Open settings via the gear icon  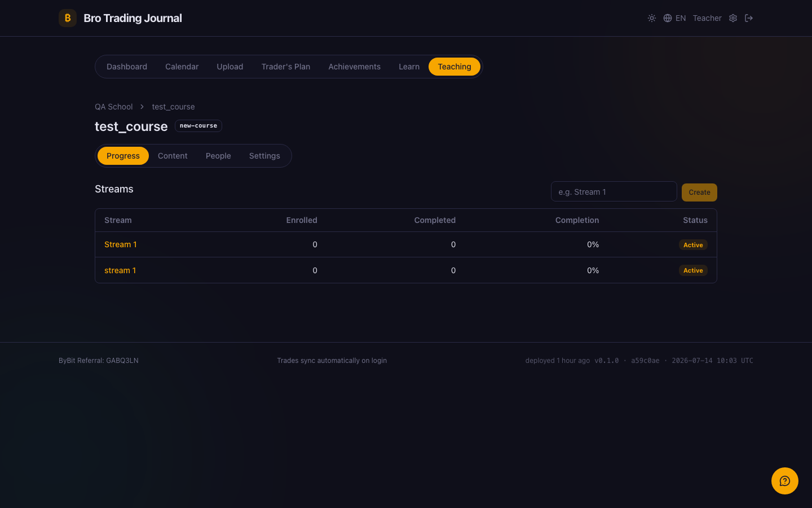(x=733, y=18)
